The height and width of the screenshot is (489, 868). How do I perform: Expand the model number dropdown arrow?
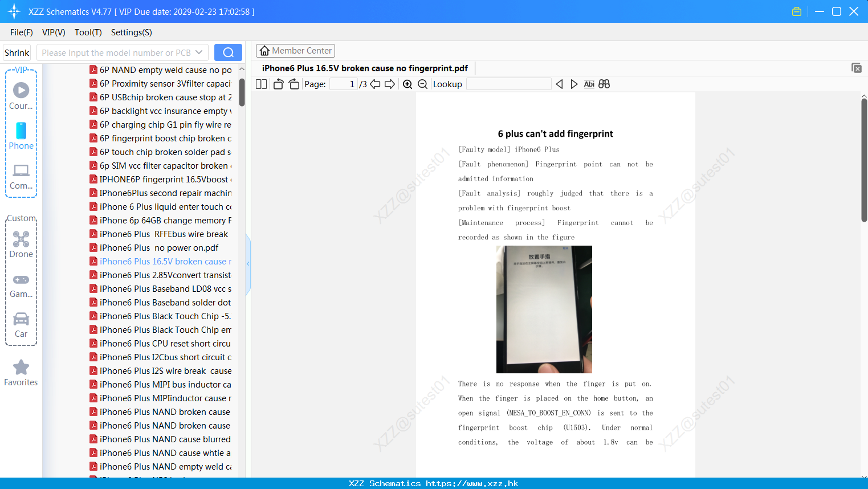199,52
